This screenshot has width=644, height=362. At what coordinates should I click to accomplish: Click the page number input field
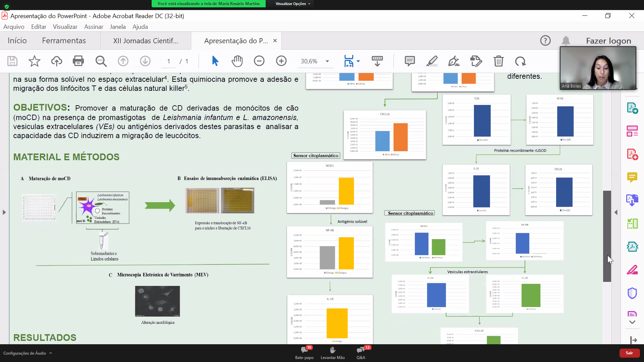(x=169, y=61)
